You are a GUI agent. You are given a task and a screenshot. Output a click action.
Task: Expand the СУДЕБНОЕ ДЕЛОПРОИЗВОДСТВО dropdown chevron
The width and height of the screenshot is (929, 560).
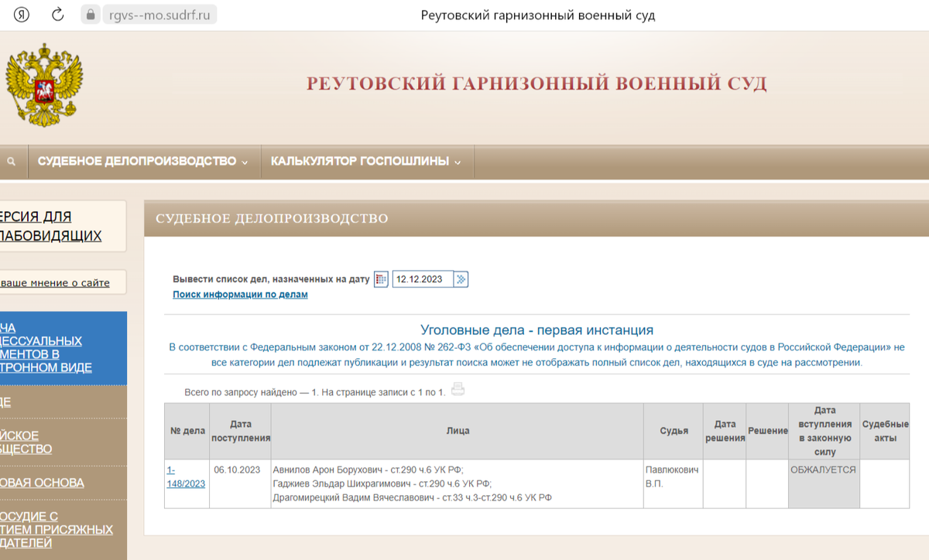point(246,162)
